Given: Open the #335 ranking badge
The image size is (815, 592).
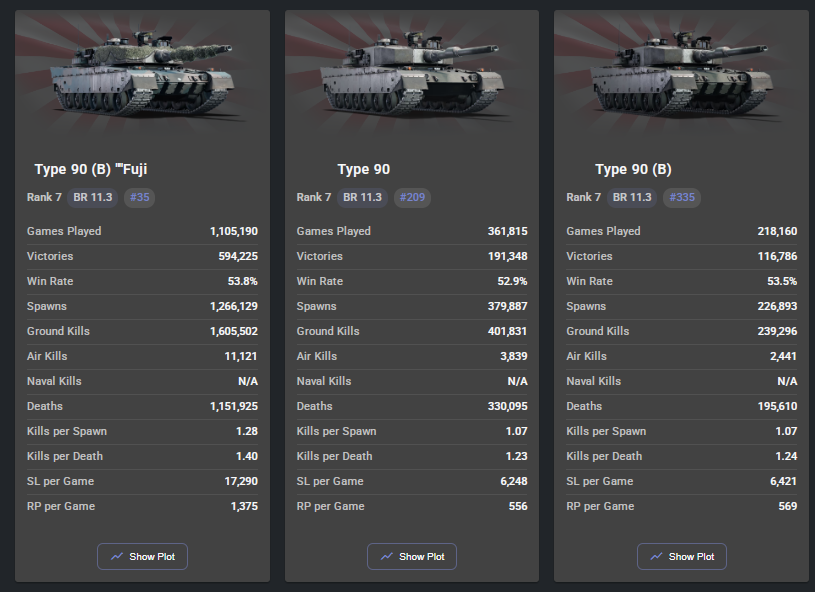Looking at the screenshot, I should point(682,198).
